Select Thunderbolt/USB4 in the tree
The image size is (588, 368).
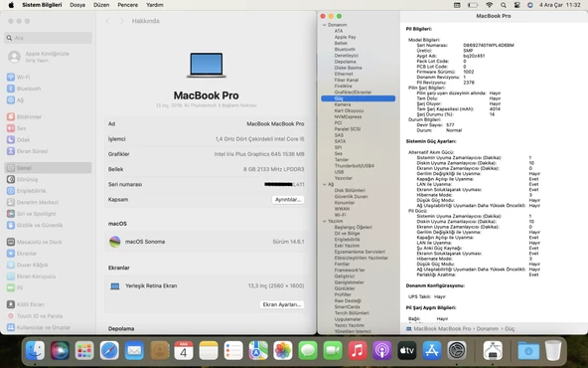[354, 165]
